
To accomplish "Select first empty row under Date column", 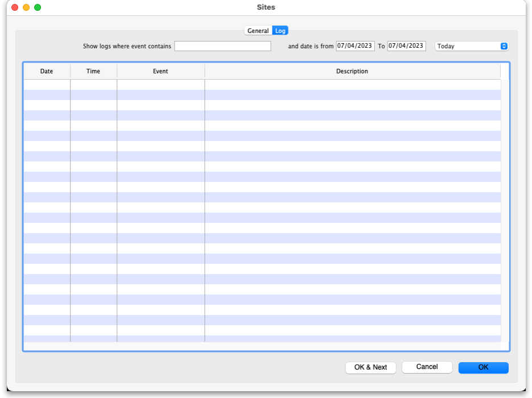I will pos(47,85).
